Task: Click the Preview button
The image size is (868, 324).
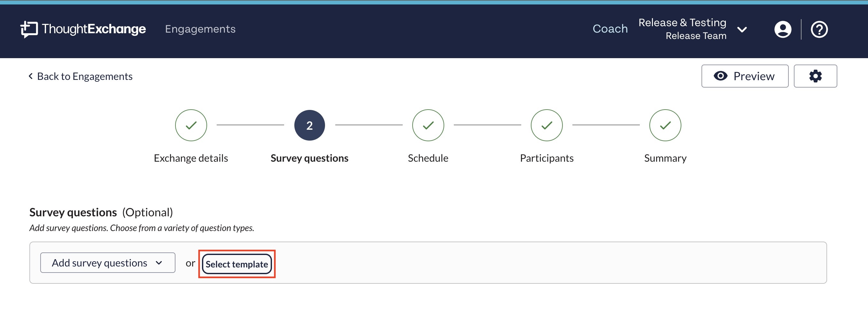Action: 745,76
